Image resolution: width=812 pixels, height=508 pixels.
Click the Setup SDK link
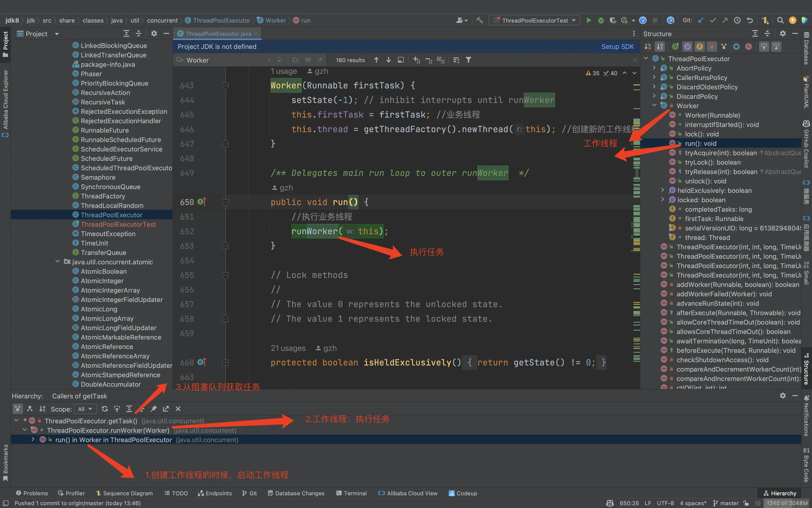click(617, 47)
